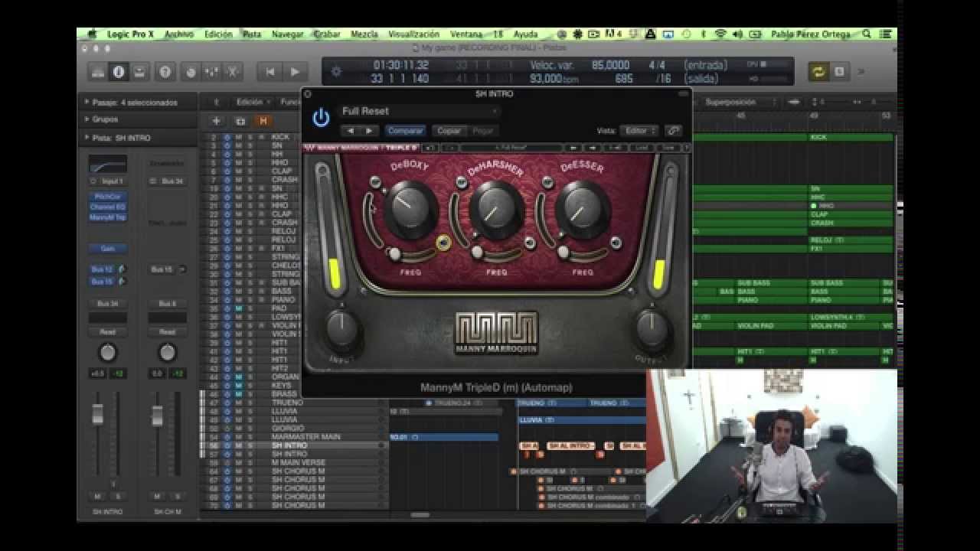Click the DeBoxy FREQ slider handle
Screen dimensions: 980x551
pyautogui.click(x=395, y=253)
